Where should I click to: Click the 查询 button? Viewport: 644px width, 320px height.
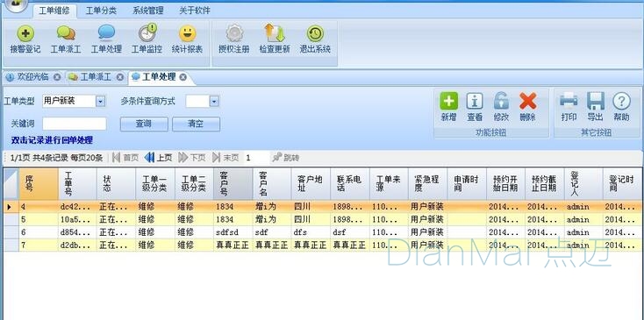point(144,124)
